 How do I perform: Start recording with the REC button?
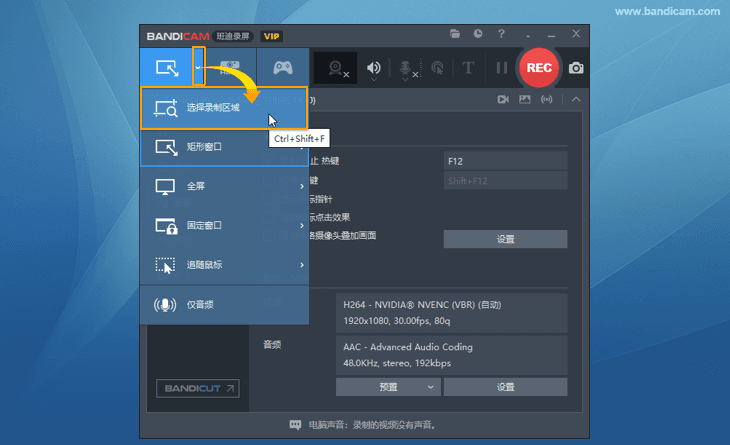[x=539, y=68]
